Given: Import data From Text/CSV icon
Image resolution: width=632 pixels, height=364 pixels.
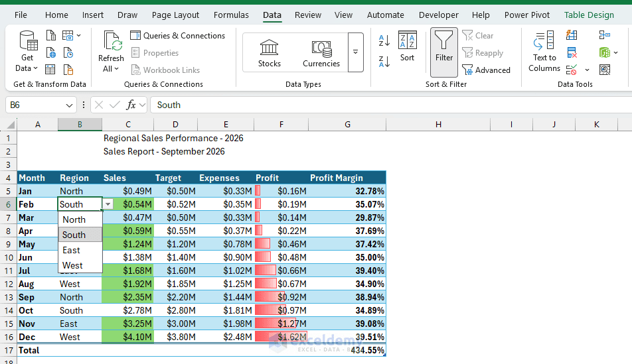Looking at the screenshot, I should pos(50,35).
